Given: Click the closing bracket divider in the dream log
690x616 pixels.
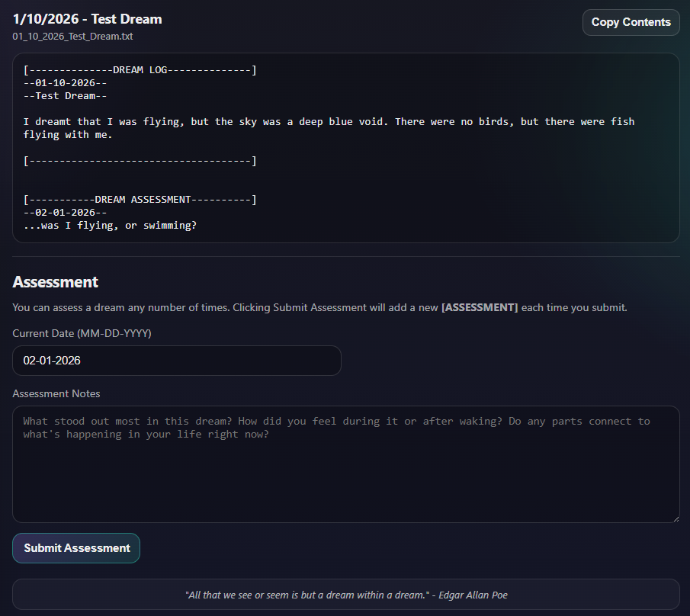Looking at the screenshot, I should [140, 161].
